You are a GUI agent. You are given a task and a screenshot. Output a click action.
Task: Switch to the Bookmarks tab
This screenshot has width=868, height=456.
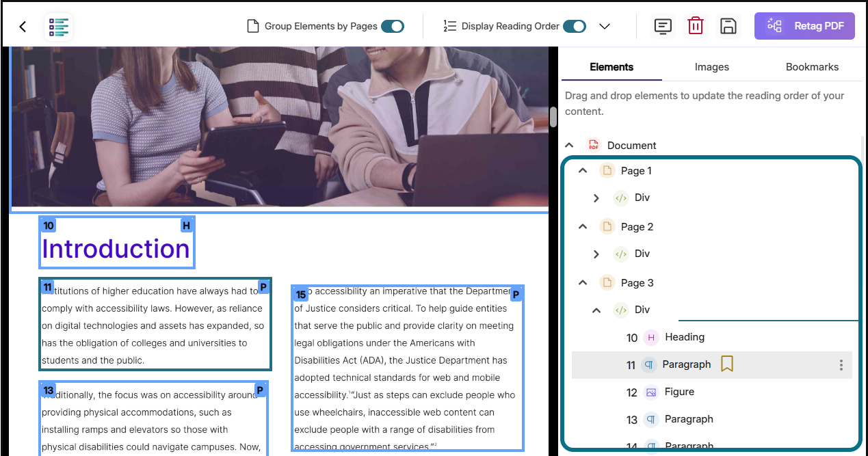(x=812, y=66)
